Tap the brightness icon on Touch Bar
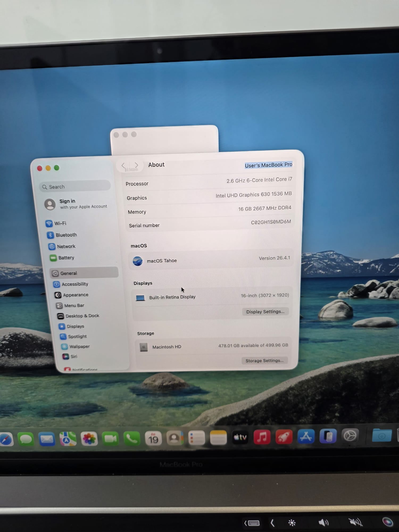 [x=292, y=523]
